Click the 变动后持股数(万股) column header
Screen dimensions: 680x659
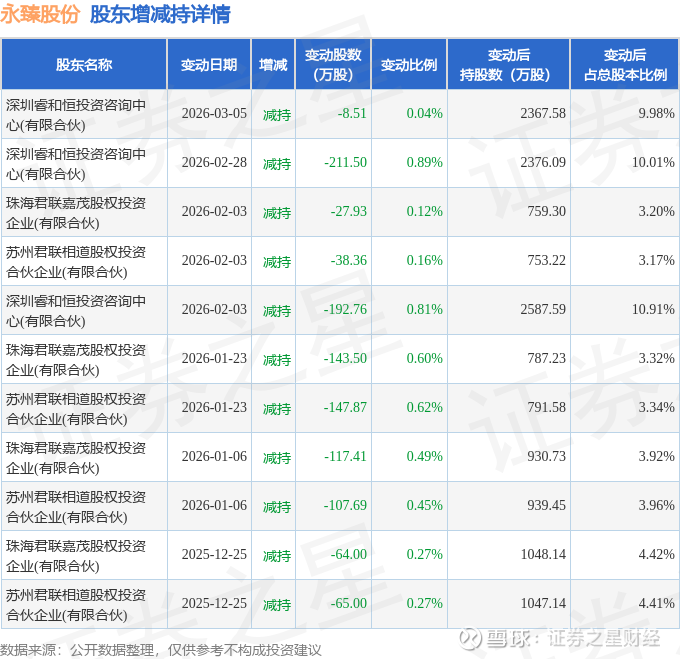[508, 64]
